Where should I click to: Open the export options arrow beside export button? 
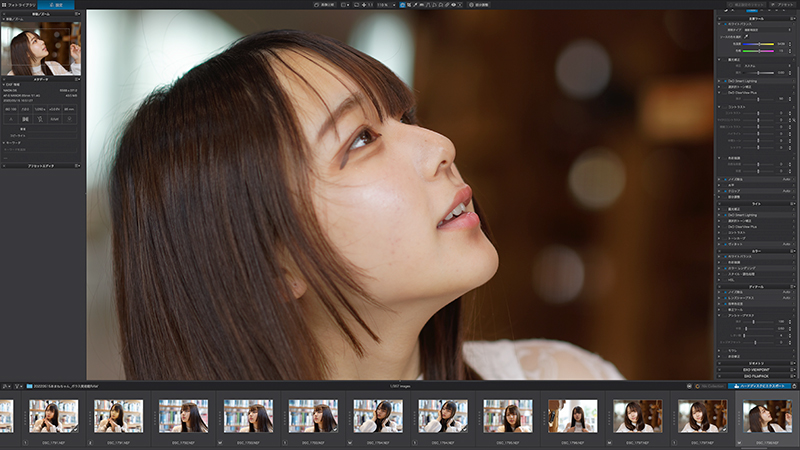tap(794, 386)
